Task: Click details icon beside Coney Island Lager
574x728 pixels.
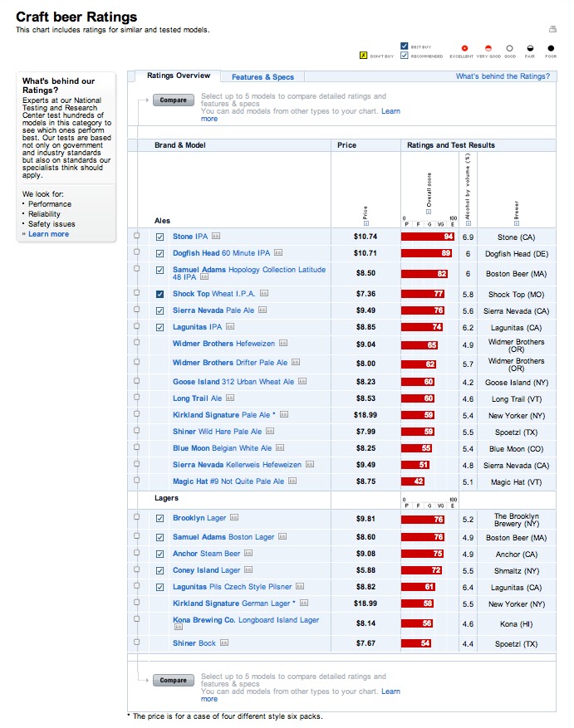Action: coord(248,569)
